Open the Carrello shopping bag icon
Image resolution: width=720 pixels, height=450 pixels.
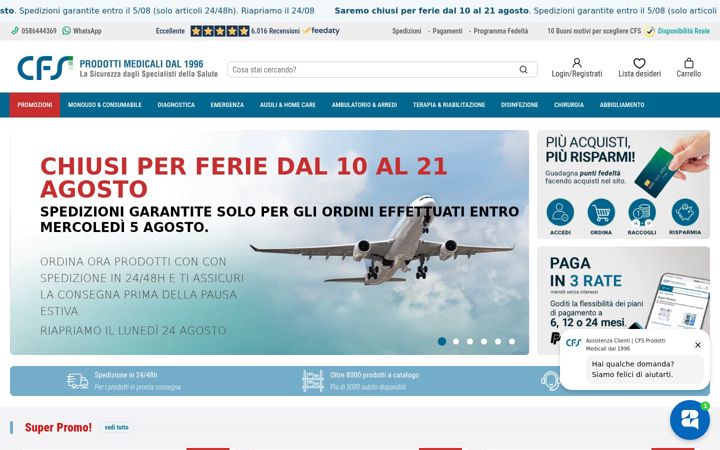(x=688, y=68)
